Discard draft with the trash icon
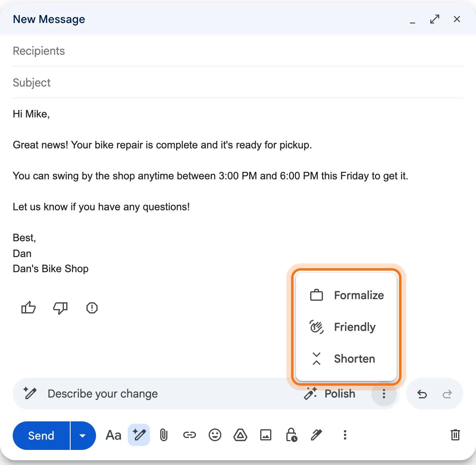 coord(455,435)
